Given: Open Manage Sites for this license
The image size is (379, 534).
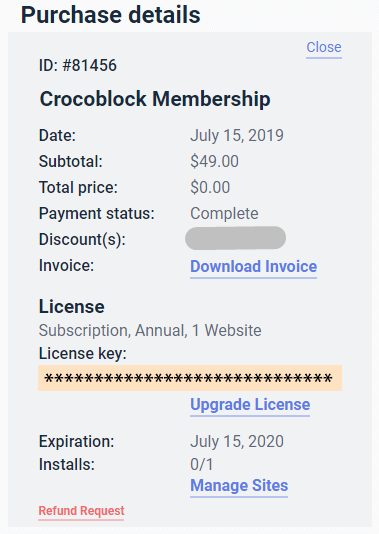Looking at the screenshot, I should 239,486.
